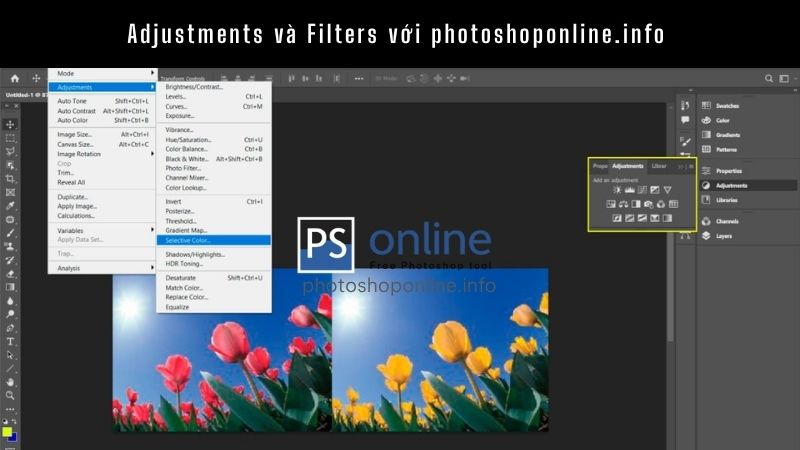Open the Gradients panel

coord(721,135)
